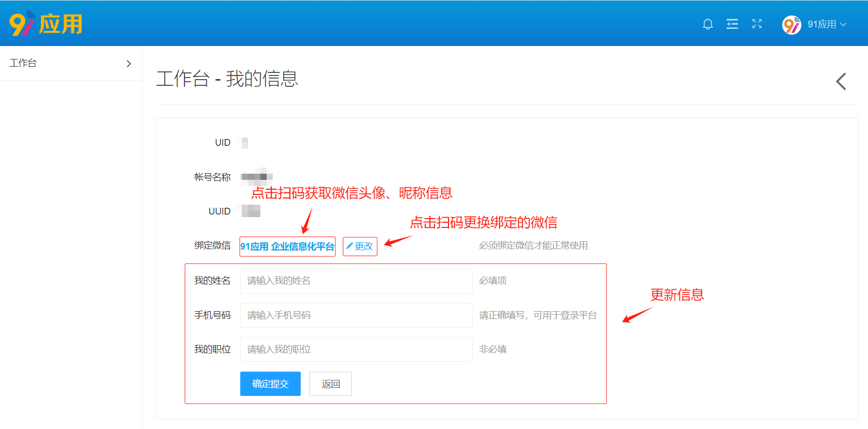The image size is (868, 429).
Task: Click the blurred UUID value
Action: pos(251,211)
